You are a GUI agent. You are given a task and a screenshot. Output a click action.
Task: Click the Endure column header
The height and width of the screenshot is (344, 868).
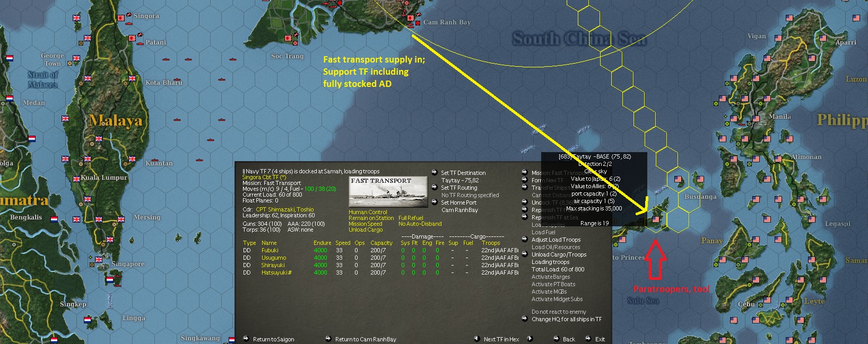[x=322, y=243]
